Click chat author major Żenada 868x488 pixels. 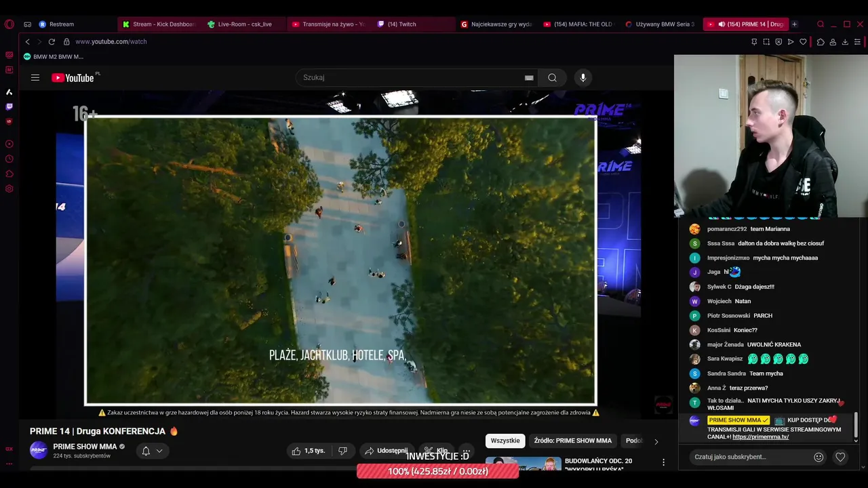pos(725,344)
